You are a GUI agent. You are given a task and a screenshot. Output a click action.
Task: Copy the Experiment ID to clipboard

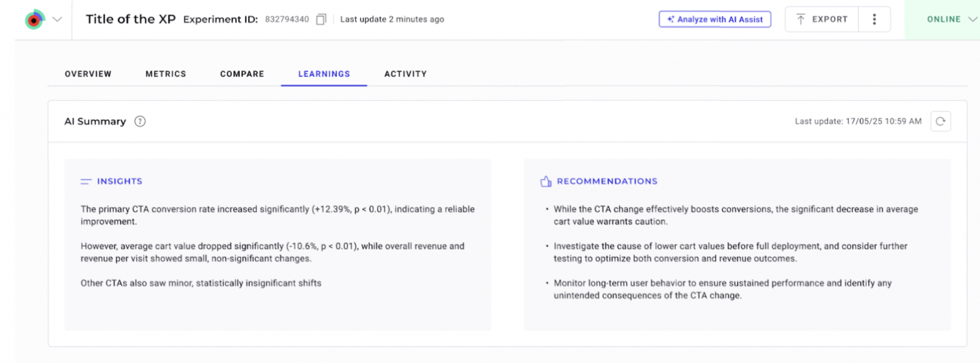coord(321,19)
